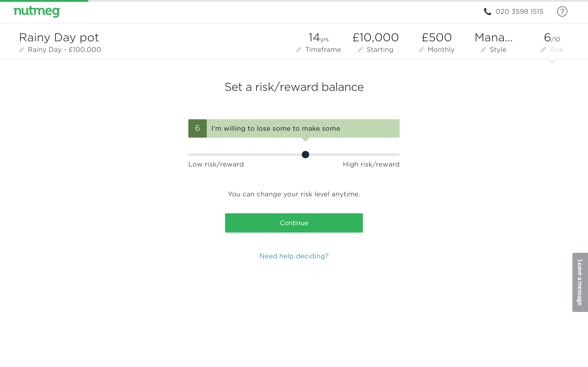The image size is (588, 367).
Task: Click the pencil icon next to Timeframe
Action: click(x=299, y=50)
